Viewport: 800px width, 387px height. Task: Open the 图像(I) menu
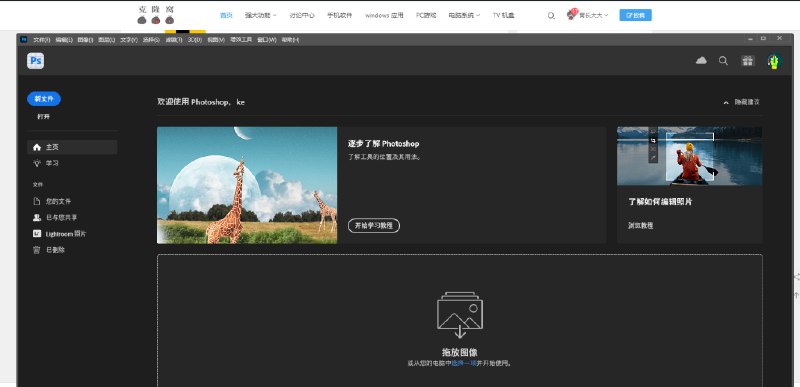pos(85,39)
